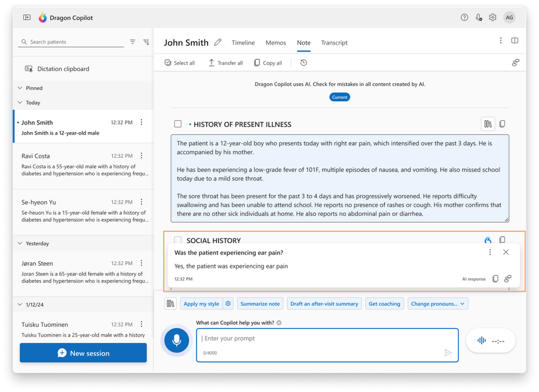The height and width of the screenshot is (392, 539).
Task: Click the sort patients icon
Action: (x=146, y=42)
